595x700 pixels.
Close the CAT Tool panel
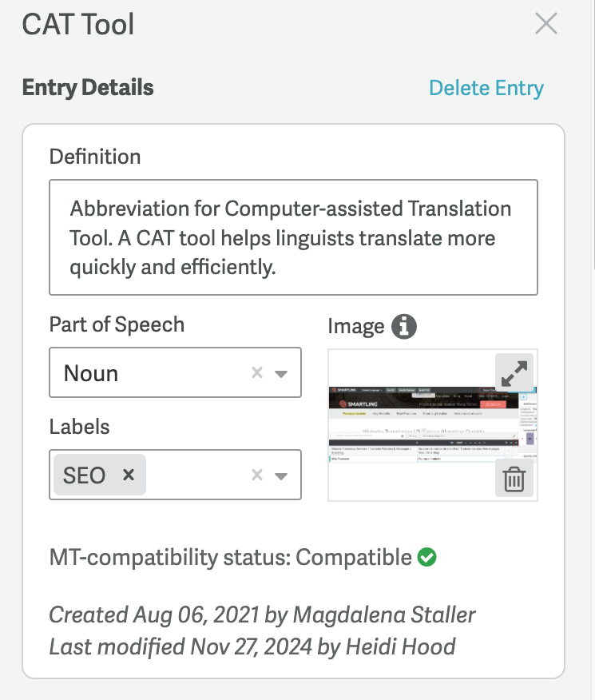tap(546, 24)
